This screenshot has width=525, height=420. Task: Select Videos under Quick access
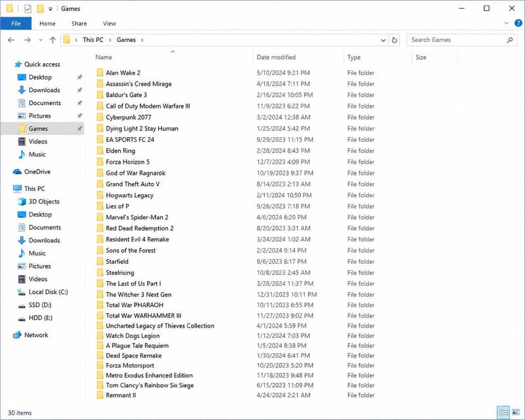(38, 141)
